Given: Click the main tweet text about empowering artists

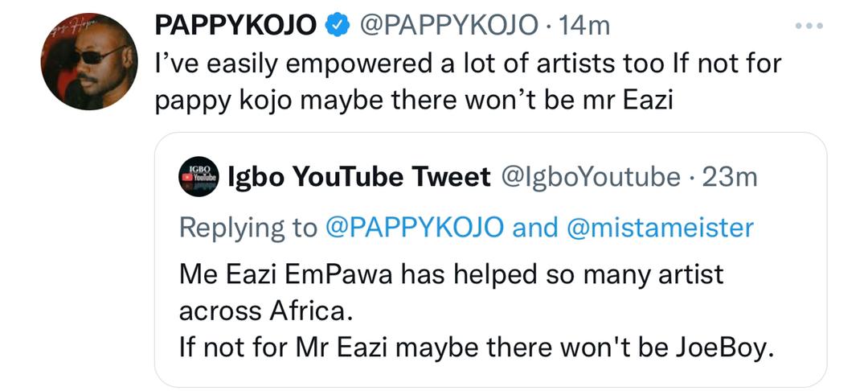Looking at the screenshot, I should (468, 82).
